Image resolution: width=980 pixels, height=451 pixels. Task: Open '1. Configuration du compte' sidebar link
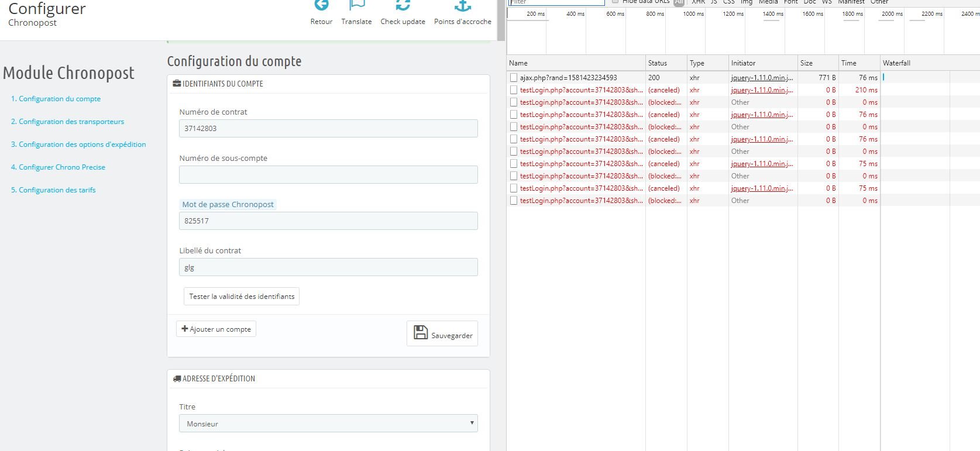(56, 99)
